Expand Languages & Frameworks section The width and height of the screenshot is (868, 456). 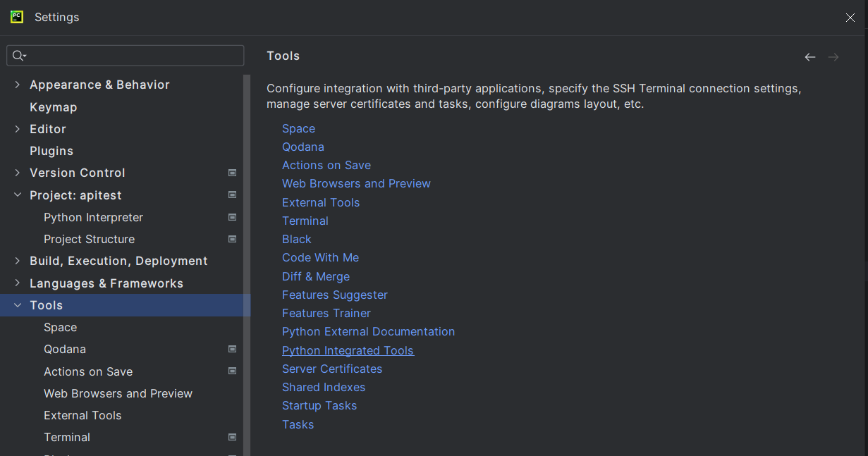[18, 283]
